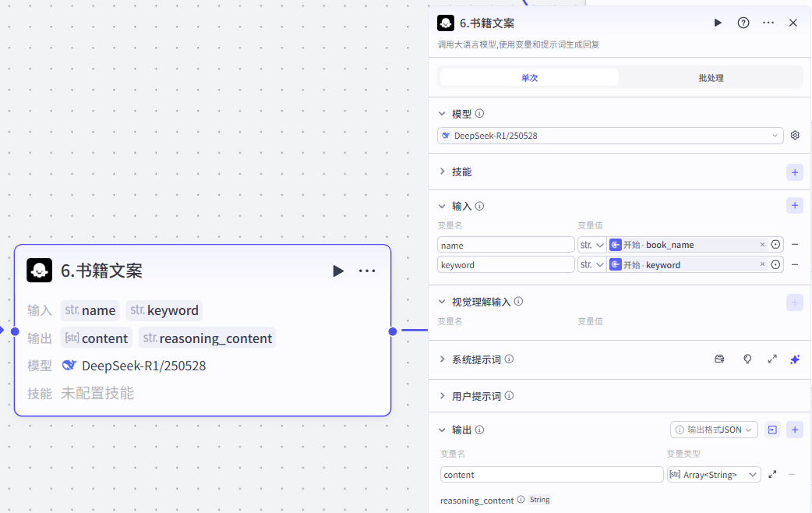Click the AI sparkle optimize icon
Screen dimensions: 812x513
pyautogui.click(x=795, y=359)
